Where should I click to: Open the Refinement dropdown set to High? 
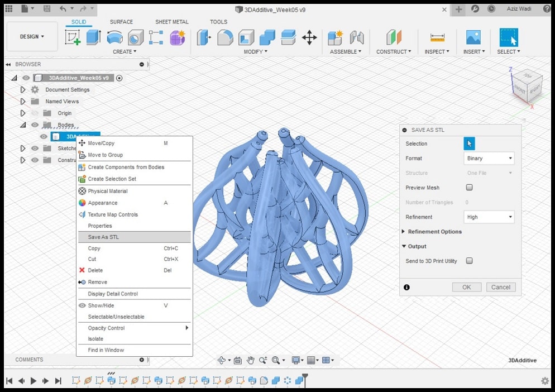point(489,217)
